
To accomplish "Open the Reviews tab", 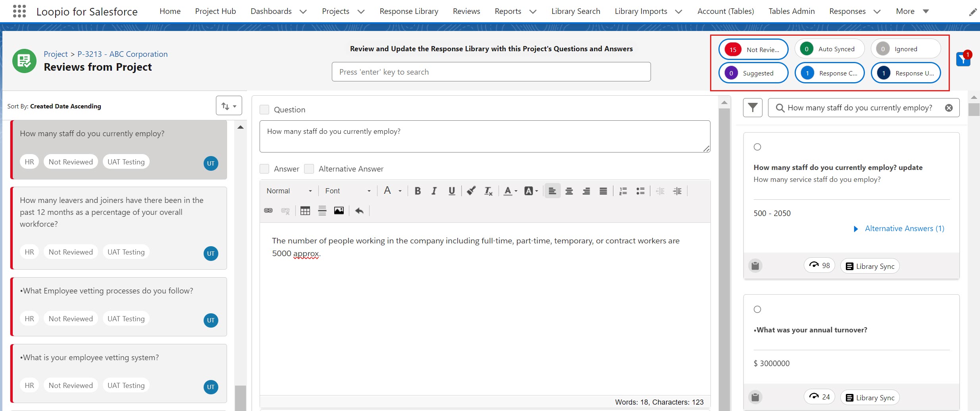I will tap(466, 12).
